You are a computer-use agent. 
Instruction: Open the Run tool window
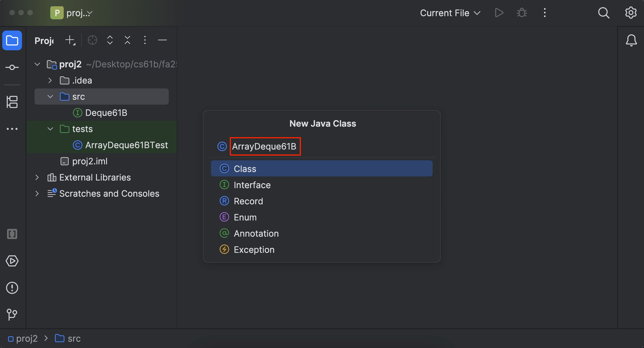coord(12,261)
